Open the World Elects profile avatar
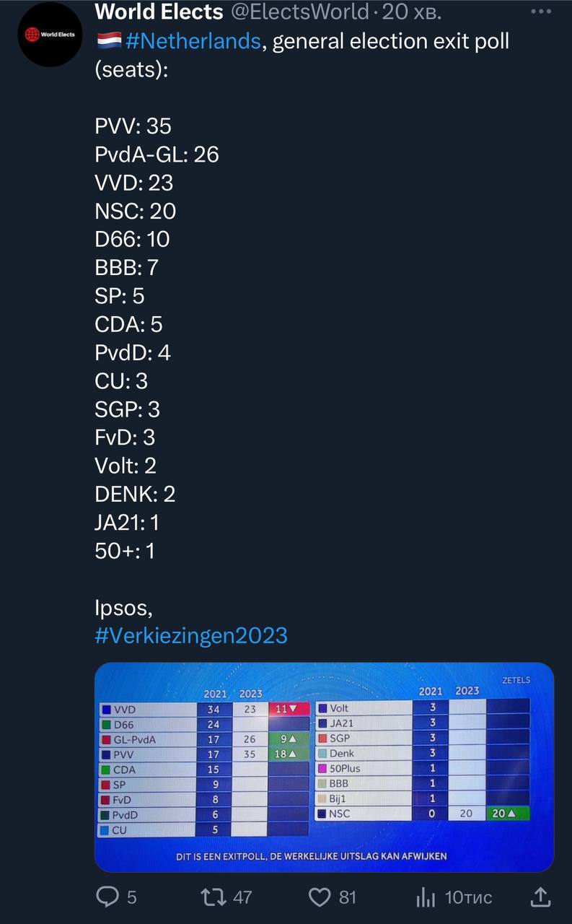The width and height of the screenshot is (572, 924). 50,35
